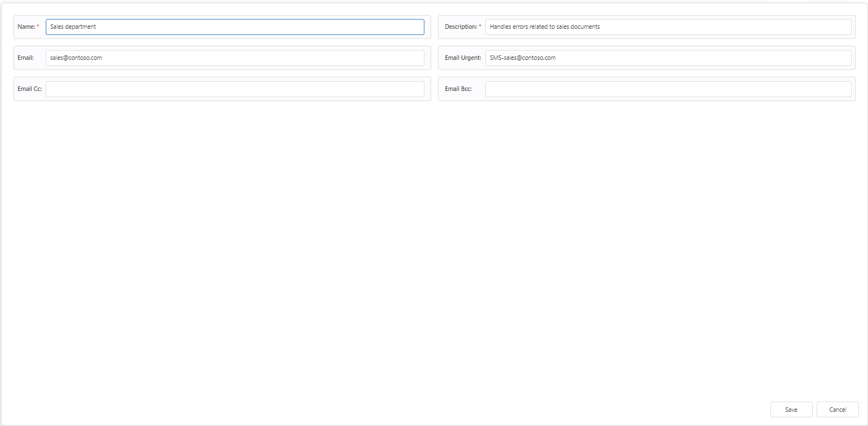The width and height of the screenshot is (868, 426).
Task: Click the "Email:" field label
Action: click(26, 58)
